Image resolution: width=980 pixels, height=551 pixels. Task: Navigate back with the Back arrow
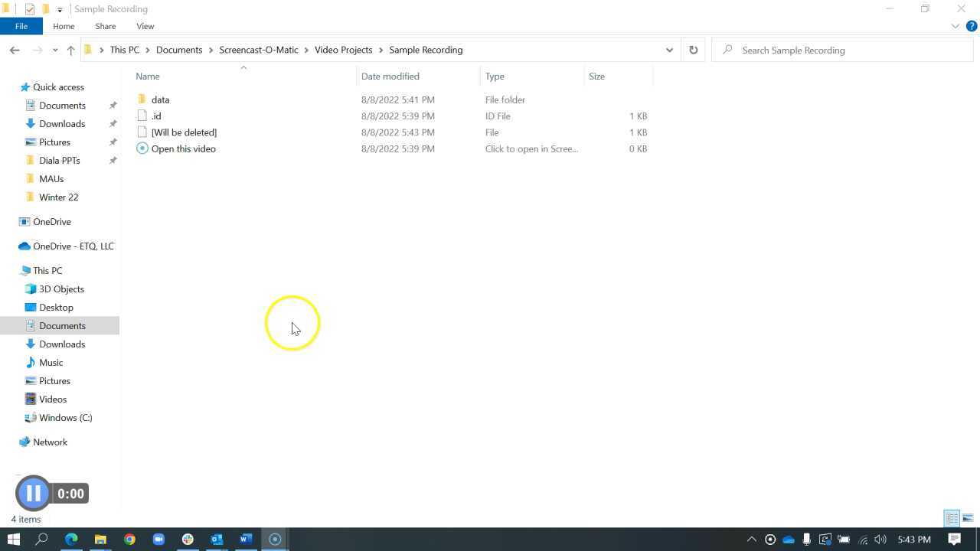point(15,50)
